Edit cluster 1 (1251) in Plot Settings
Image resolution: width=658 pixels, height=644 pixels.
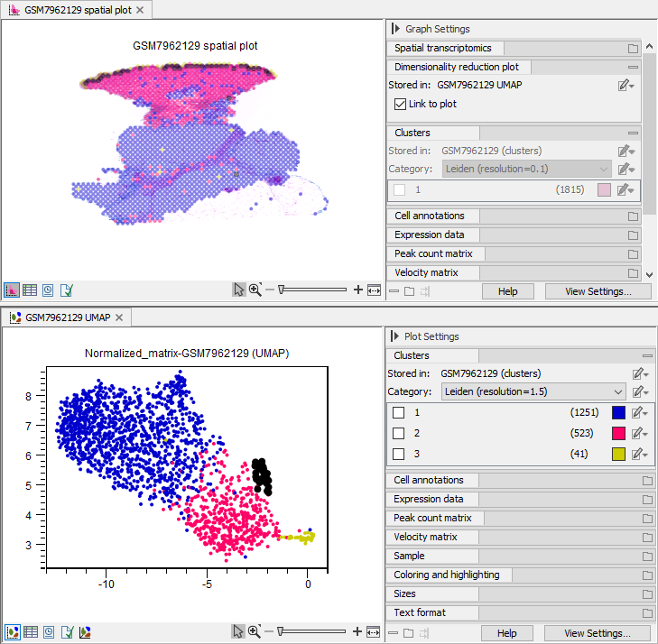pos(640,412)
